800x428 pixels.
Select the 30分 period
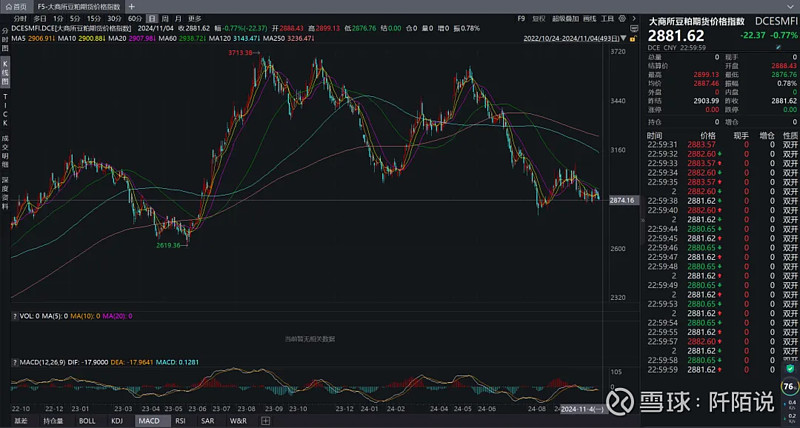tap(114, 18)
